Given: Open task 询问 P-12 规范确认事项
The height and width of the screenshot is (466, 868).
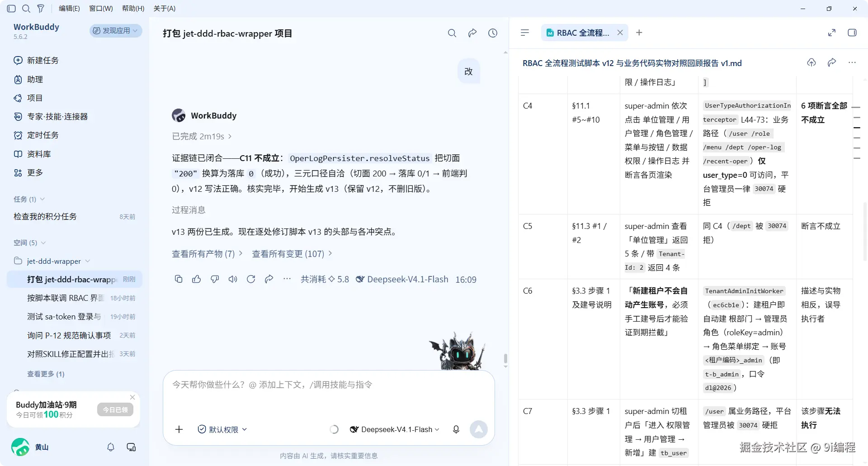Looking at the screenshot, I should [x=75, y=335].
